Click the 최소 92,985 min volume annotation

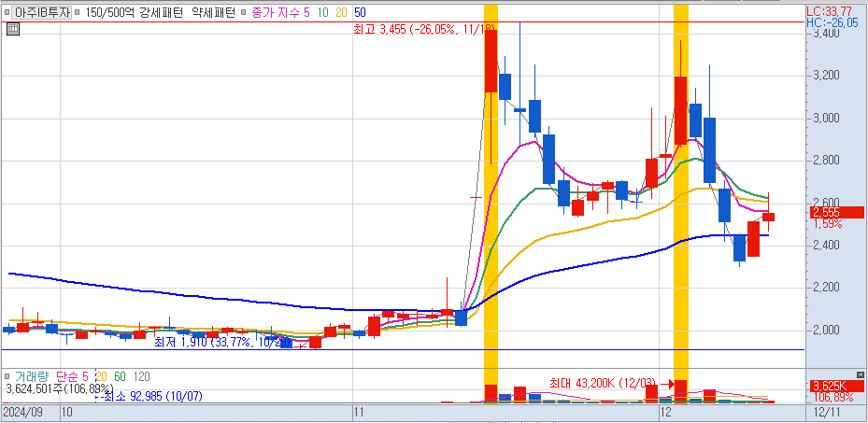[153, 396]
